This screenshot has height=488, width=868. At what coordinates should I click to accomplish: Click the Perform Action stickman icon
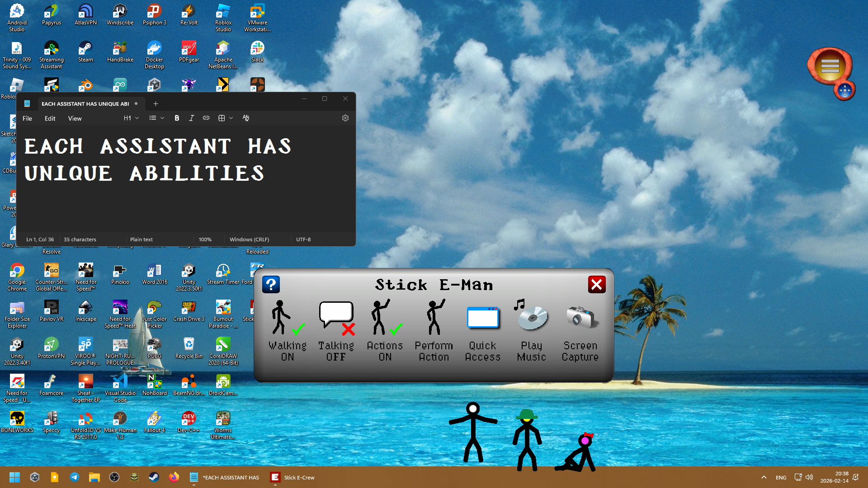[434, 318]
